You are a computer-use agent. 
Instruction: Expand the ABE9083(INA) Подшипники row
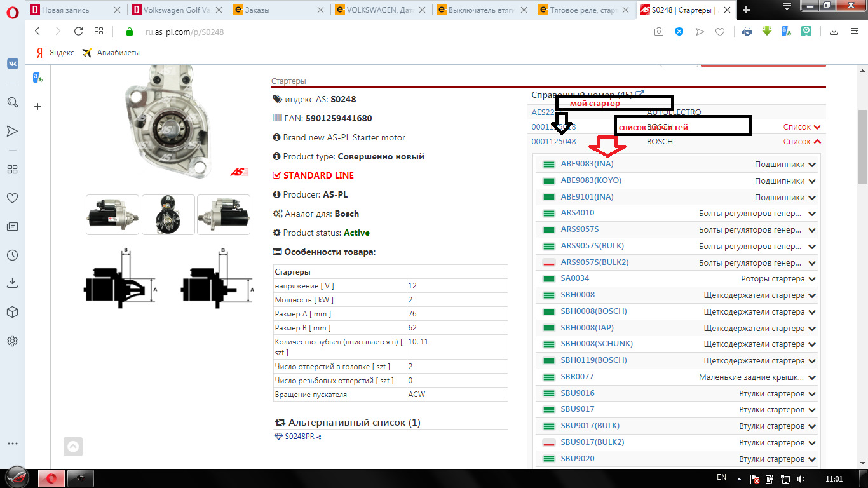pyautogui.click(x=812, y=165)
